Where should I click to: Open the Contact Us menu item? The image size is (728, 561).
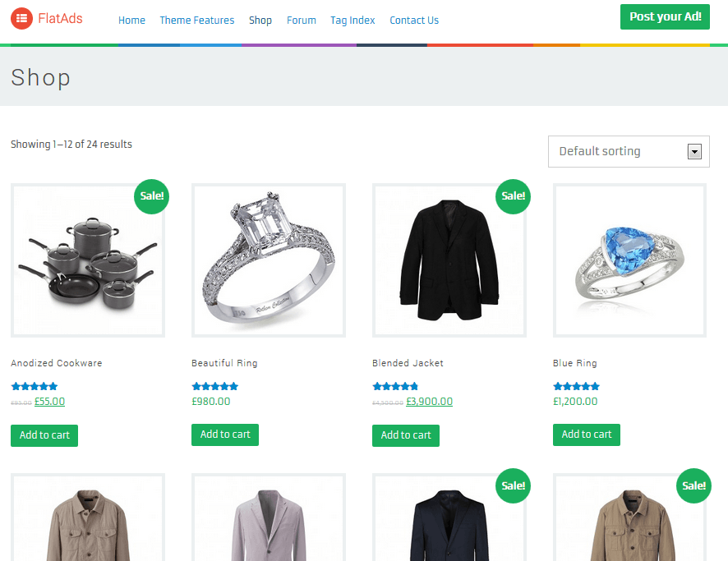coord(414,21)
